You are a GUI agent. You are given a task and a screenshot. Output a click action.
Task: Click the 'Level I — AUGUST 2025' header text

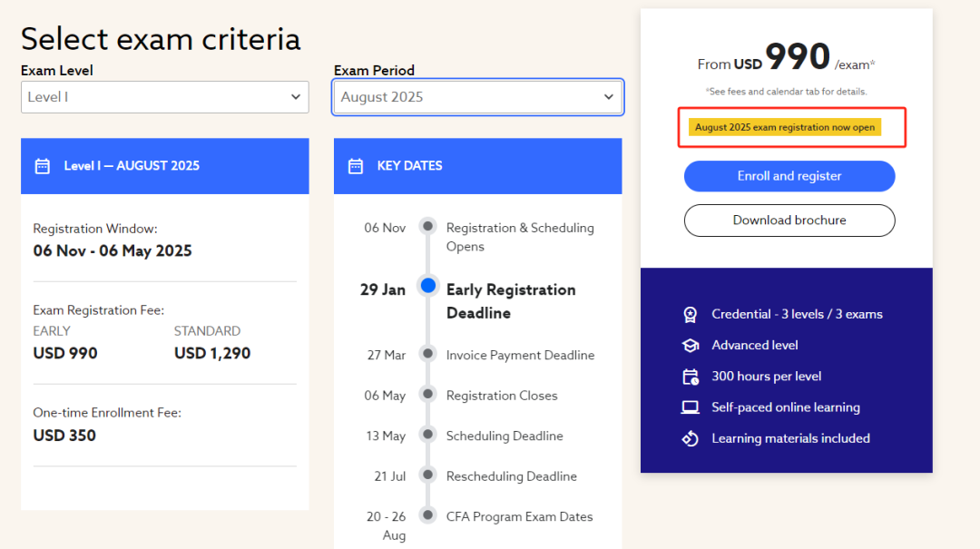(x=132, y=166)
